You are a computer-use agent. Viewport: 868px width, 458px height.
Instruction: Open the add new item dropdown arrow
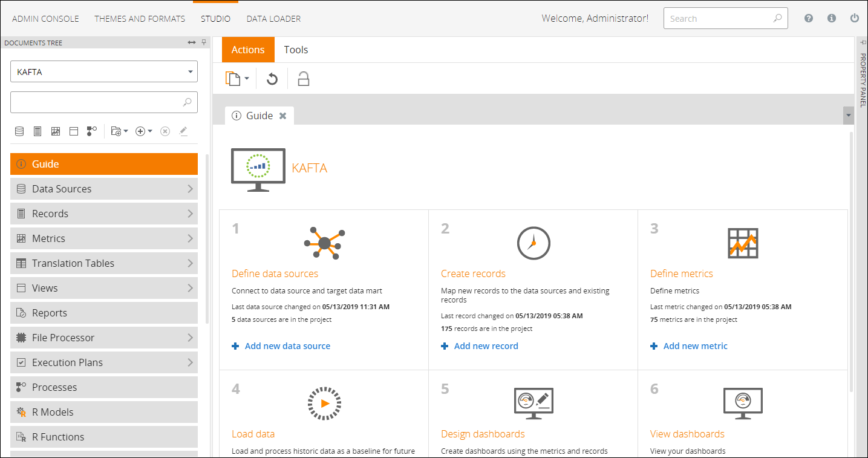pyautogui.click(x=150, y=131)
